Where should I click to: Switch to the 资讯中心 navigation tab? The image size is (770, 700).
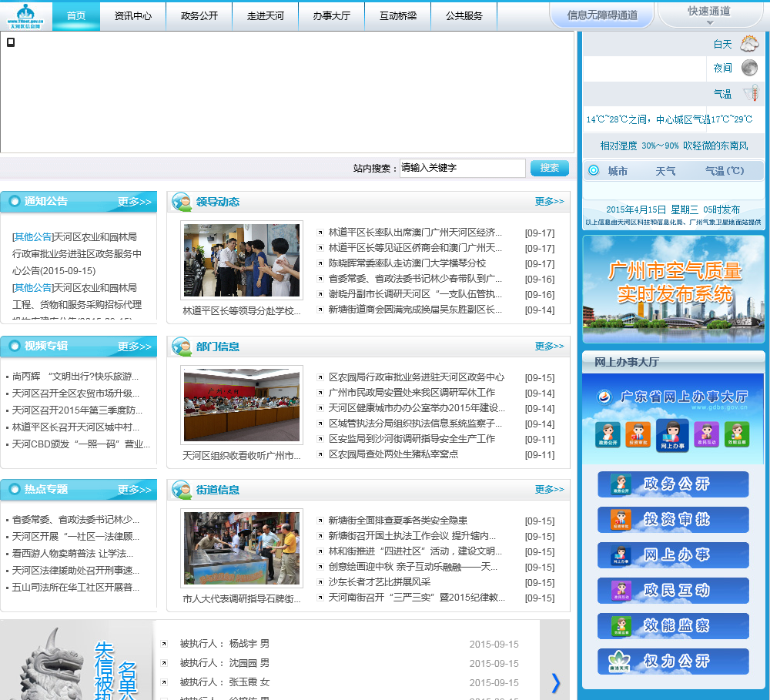[x=132, y=15]
